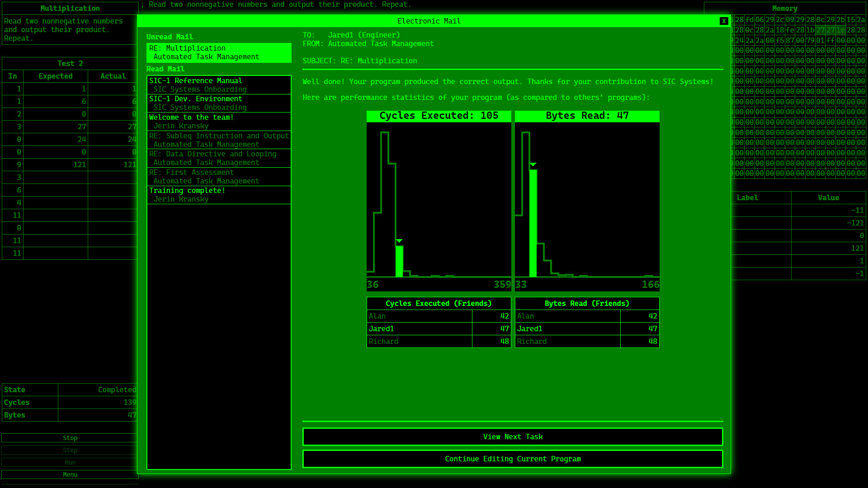Click the Test 2 results table header
This screenshot has height=488, width=868.
pos(70,63)
